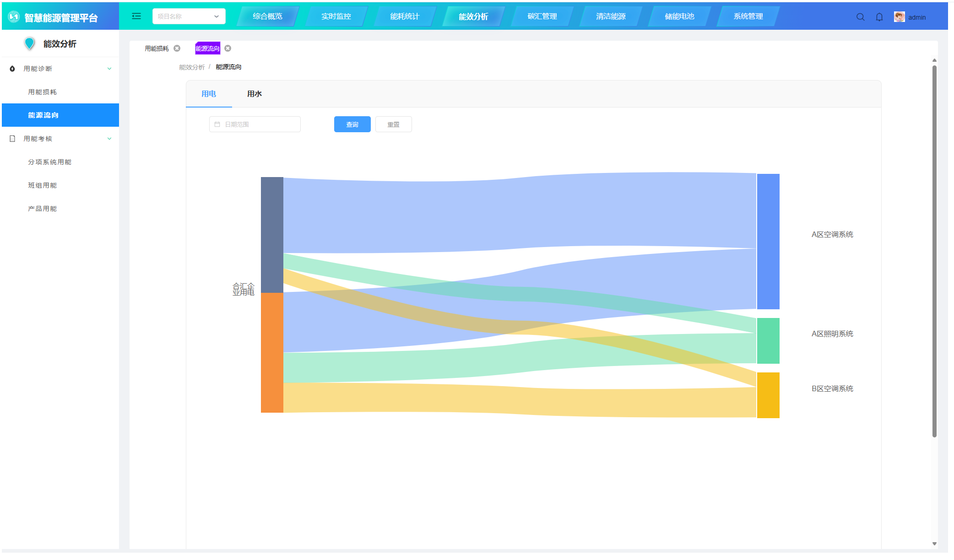Click the 日期范围 date range field
954x560 pixels.
(255, 124)
